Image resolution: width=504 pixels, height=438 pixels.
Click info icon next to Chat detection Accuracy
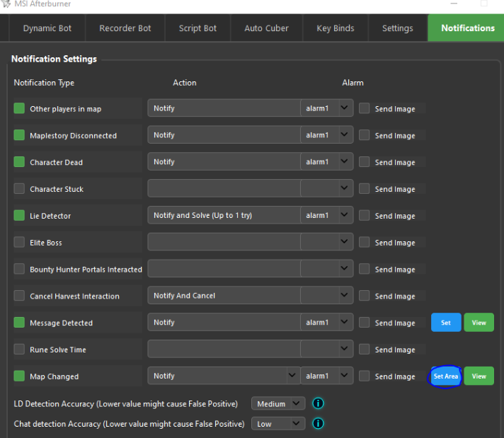pyautogui.click(x=318, y=423)
